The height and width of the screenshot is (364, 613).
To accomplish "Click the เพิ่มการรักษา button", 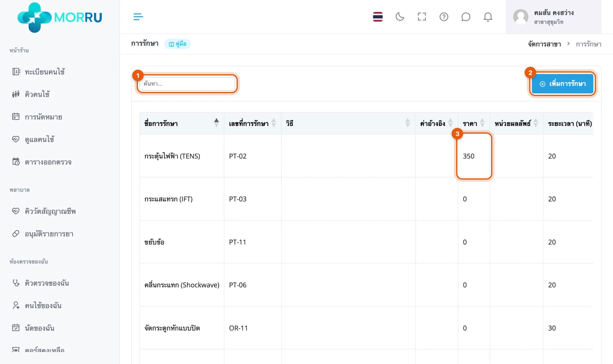I will tap(562, 84).
